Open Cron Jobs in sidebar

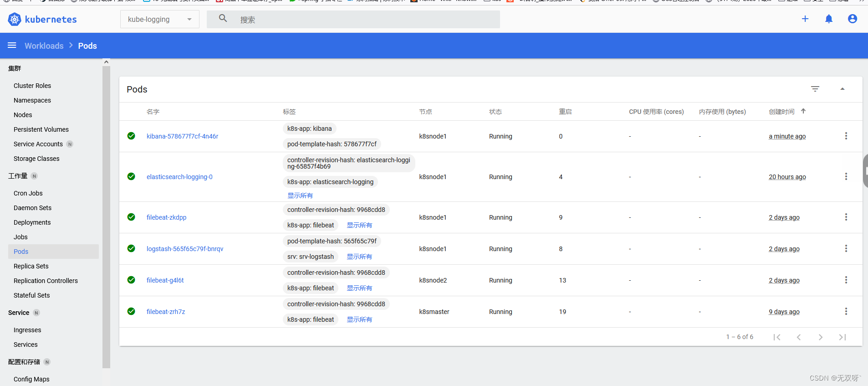28,193
